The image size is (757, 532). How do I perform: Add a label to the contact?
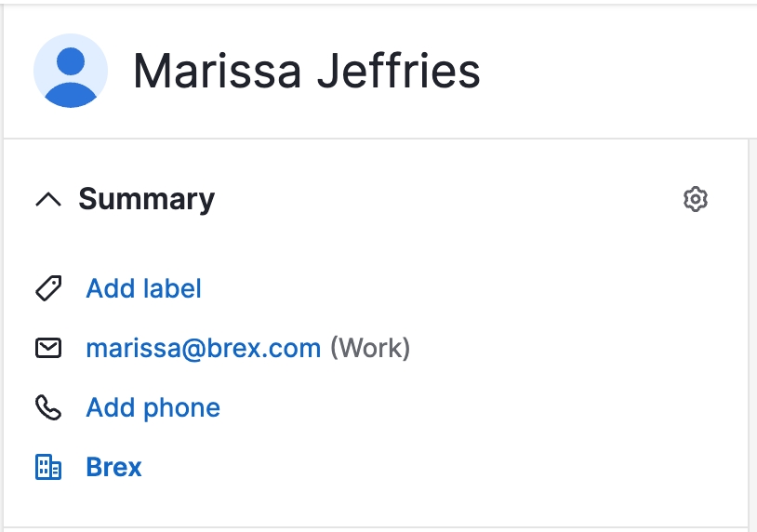(x=143, y=288)
